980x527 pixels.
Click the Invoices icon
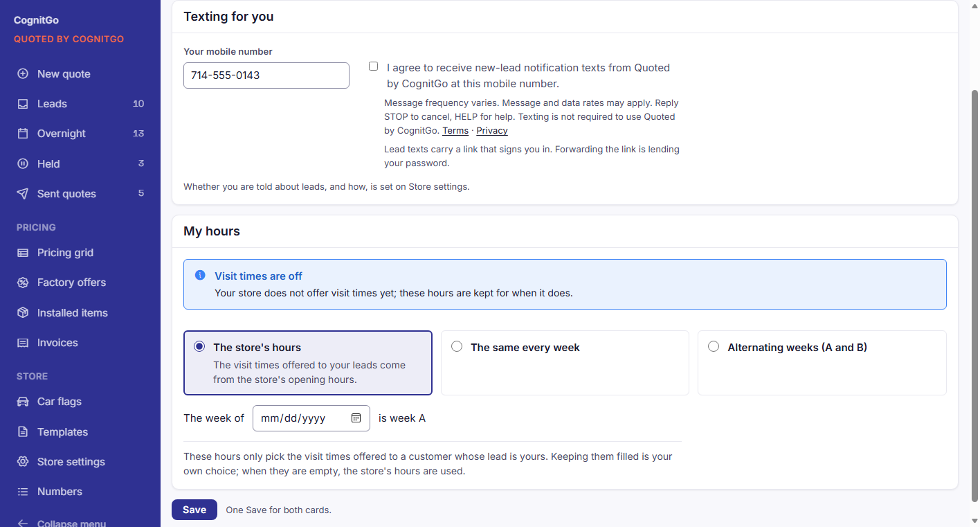pos(23,343)
